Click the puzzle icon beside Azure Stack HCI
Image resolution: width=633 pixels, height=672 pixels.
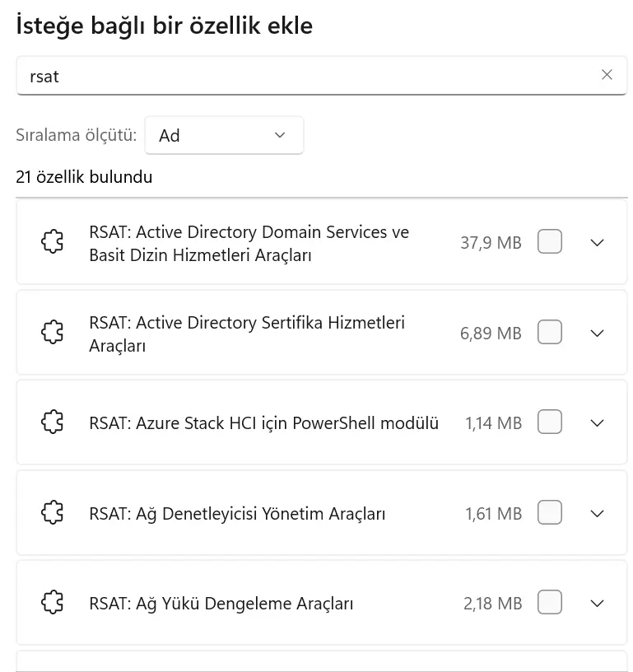53,422
